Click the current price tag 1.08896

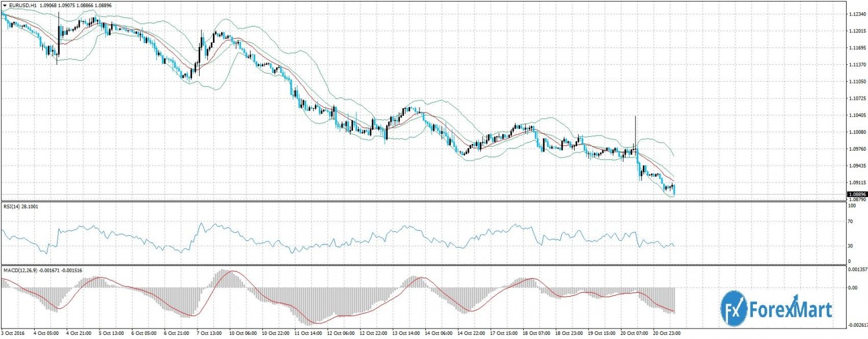[x=856, y=194]
